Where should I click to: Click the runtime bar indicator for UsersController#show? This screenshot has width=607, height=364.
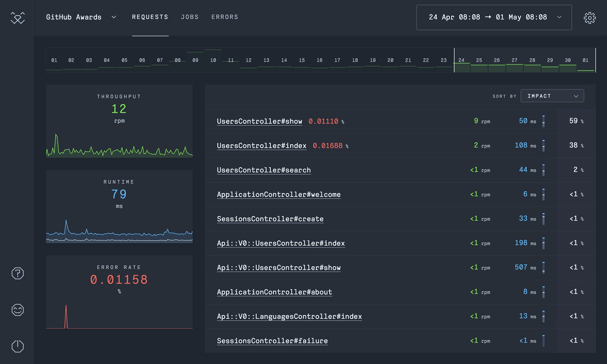[x=543, y=121]
